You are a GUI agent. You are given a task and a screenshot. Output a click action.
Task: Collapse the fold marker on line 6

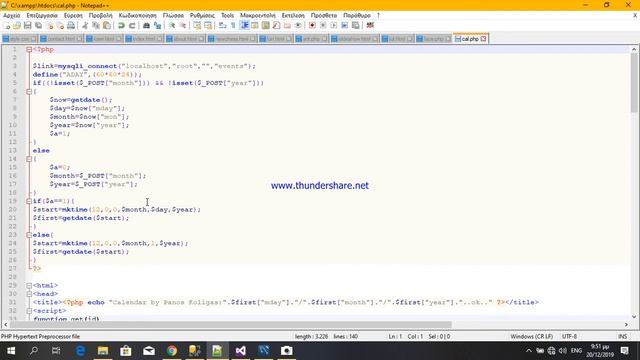29,91
